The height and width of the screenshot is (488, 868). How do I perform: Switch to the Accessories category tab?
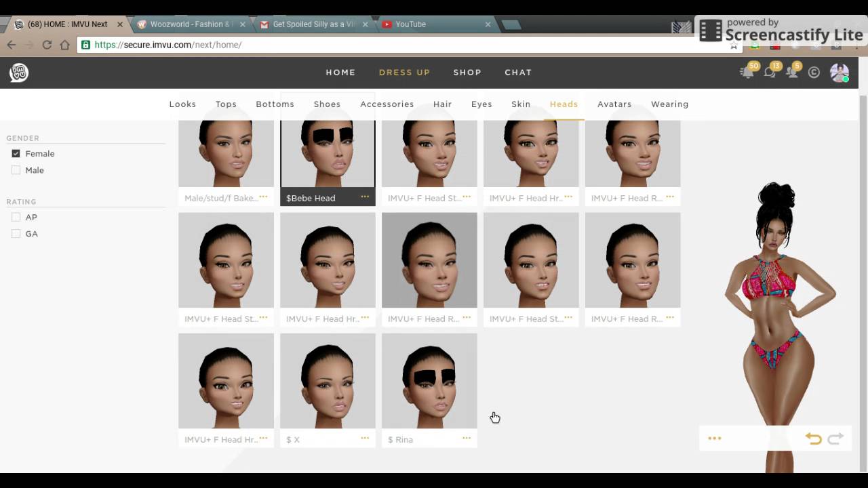pyautogui.click(x=387, y=104)
